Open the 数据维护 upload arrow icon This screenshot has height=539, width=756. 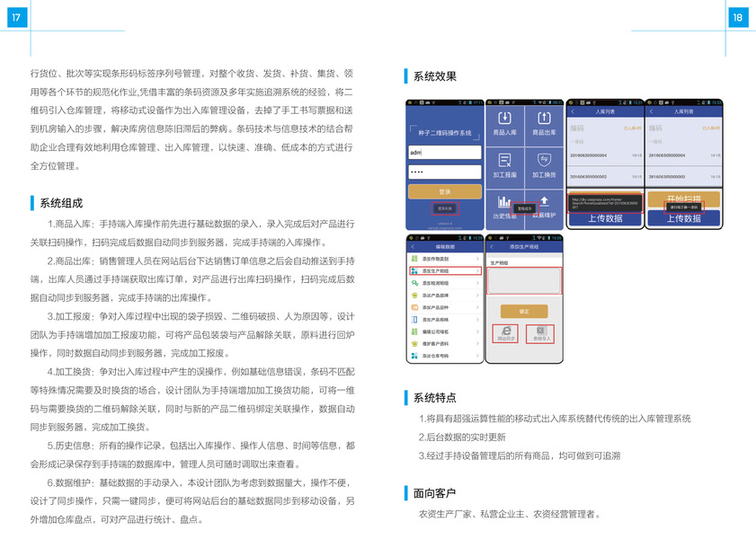click(545, 201)
